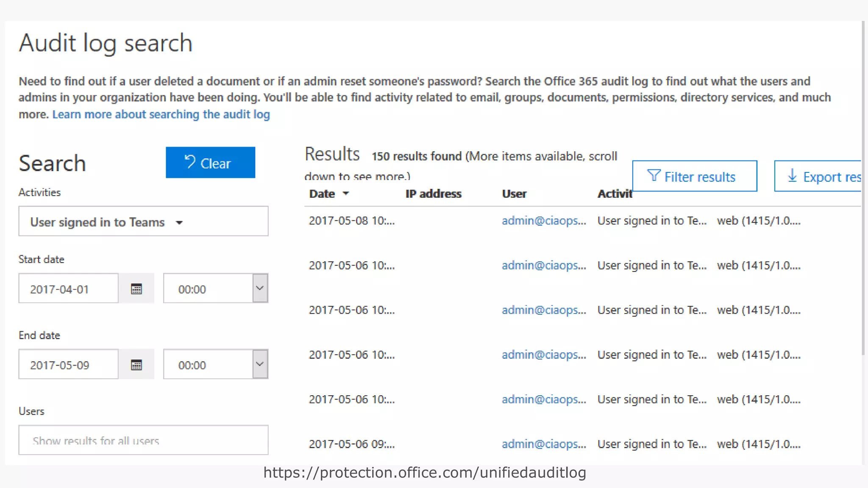Focus the 'Show results for all users' field
The height and width of the screenshot is (488, 868).
[143, 440]
